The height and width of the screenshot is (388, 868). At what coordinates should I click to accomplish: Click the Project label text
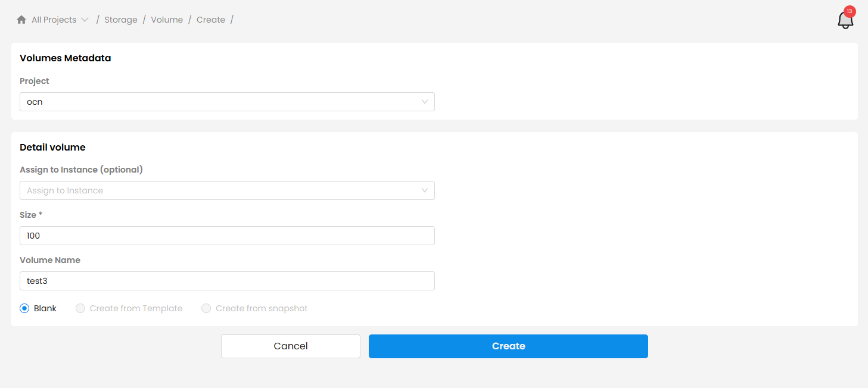coord(35,81)
